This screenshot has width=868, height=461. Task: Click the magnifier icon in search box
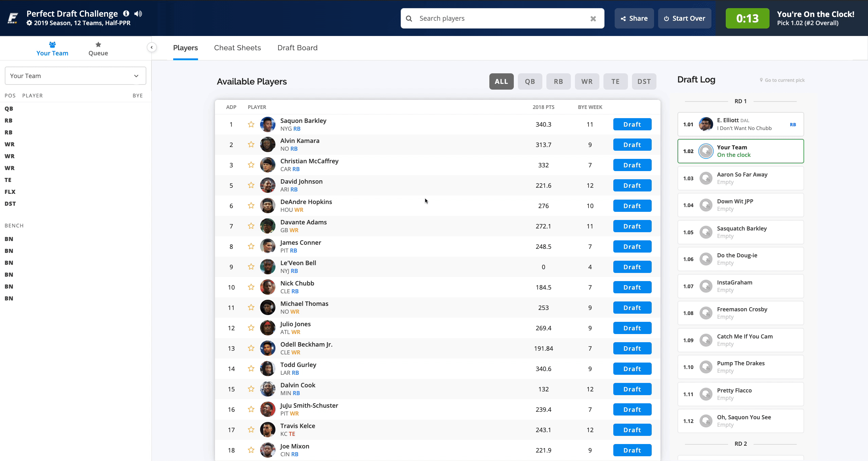(x=409, y=19)
